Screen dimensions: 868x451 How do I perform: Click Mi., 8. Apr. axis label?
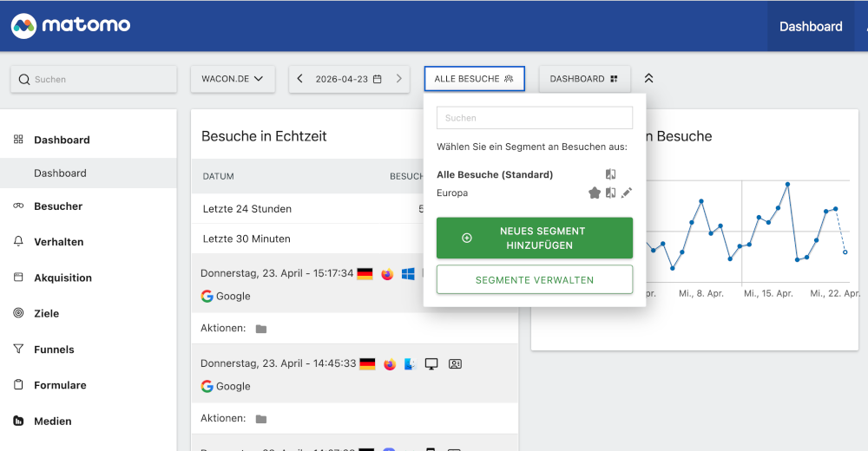pyautogui.click(x=700, y=293)
